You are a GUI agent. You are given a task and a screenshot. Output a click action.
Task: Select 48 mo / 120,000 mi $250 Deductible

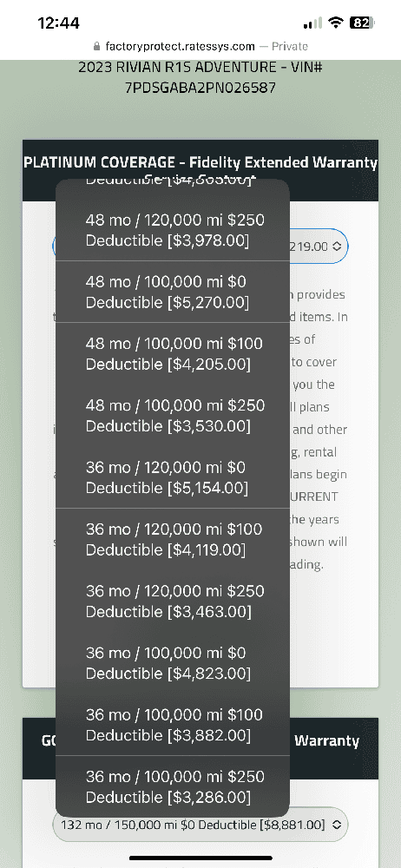click(x=173, y=230)
